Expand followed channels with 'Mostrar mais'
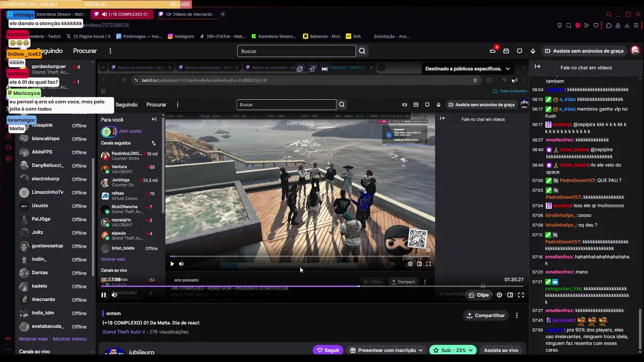 [33, 339]
